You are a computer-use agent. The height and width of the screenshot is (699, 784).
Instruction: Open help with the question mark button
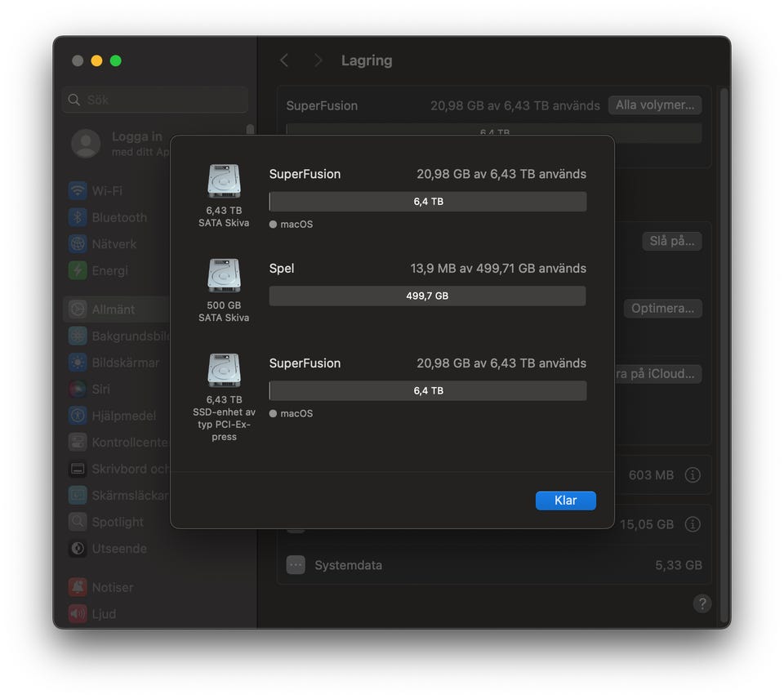pyautogui.click(x=702, y=603)
